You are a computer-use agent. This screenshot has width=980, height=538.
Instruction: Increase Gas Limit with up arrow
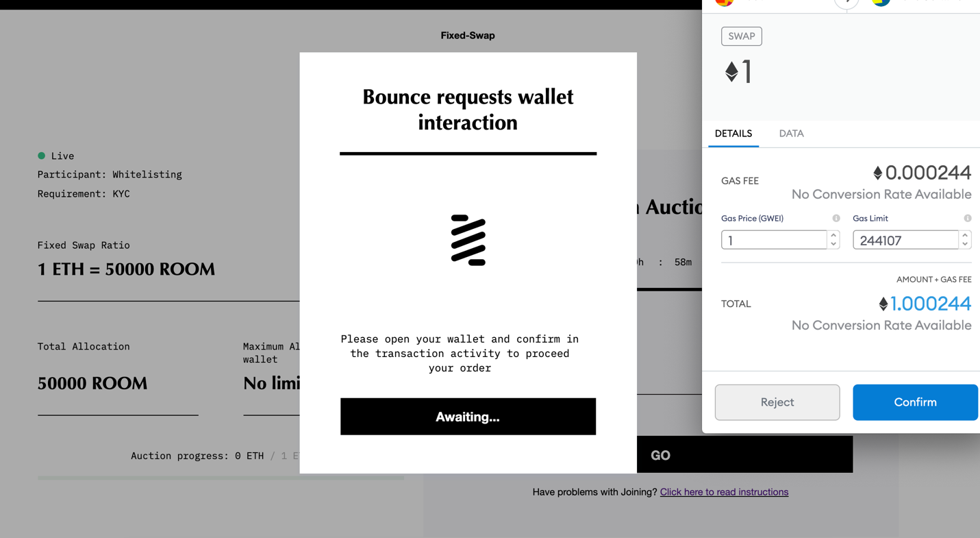965,235
